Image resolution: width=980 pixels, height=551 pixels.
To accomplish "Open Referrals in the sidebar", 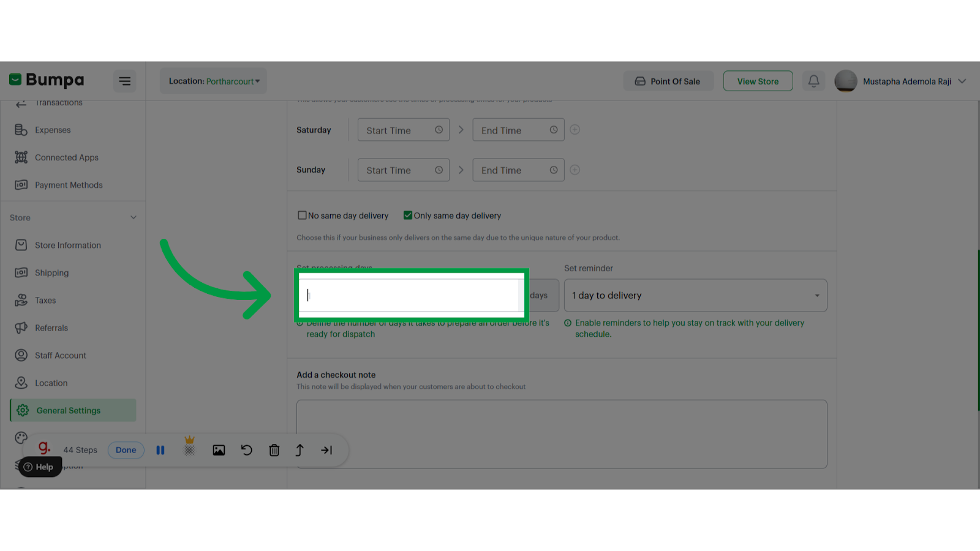I will (x=51, y=328).
